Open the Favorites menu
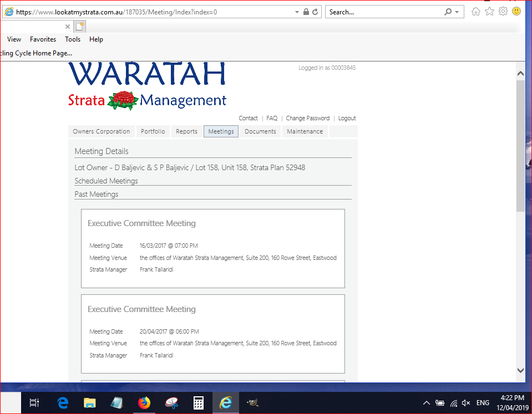 coord(43,39)
